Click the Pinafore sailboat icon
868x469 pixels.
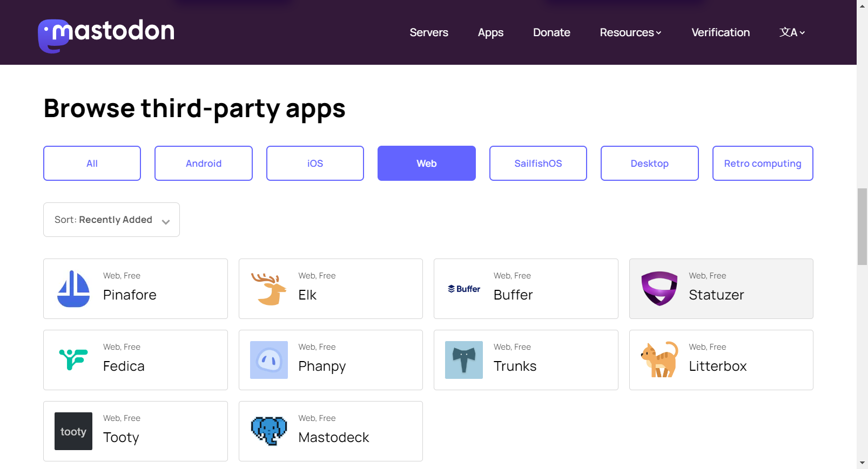click(x=73, y=289)
